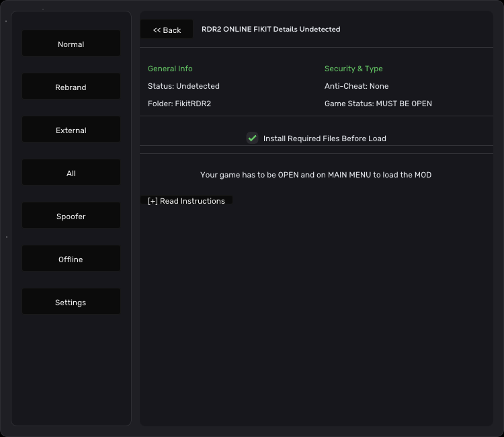The height and width of the screenshot is (437, 504).
Task: Show All mods
Action: pos(71,173)
